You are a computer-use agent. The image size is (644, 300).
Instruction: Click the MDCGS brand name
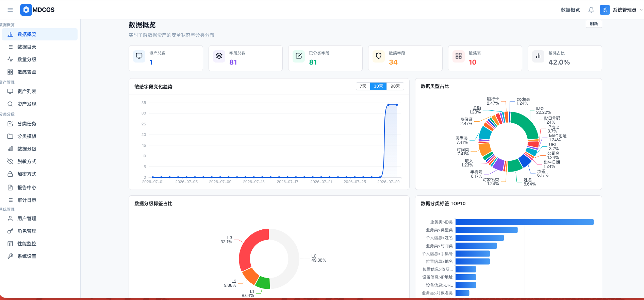click(x=44, y=10)
